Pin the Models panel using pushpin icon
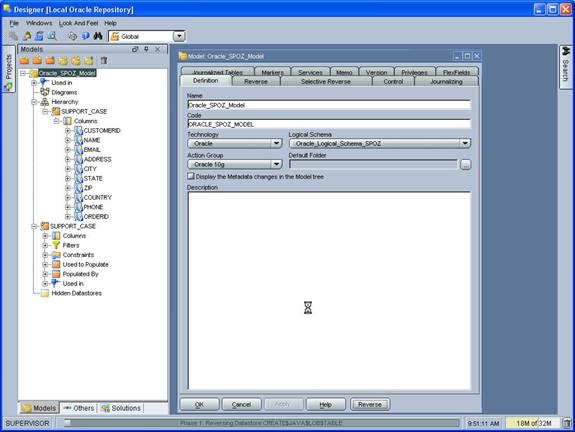This screenshot has width=575, height=432. 146,49
